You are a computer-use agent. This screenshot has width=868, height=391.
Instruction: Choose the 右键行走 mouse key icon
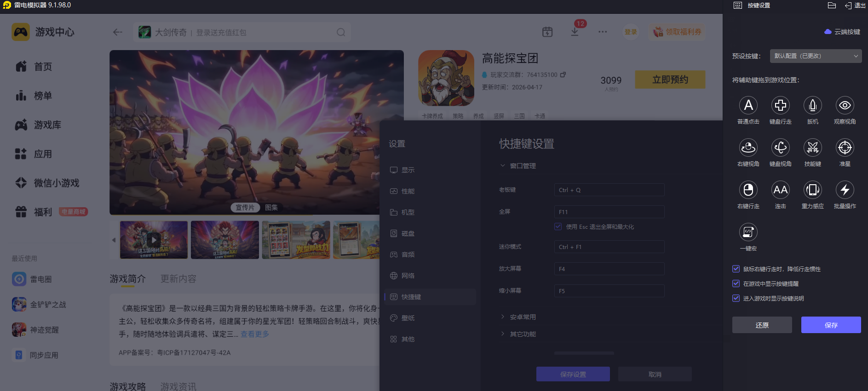point(748,190)
